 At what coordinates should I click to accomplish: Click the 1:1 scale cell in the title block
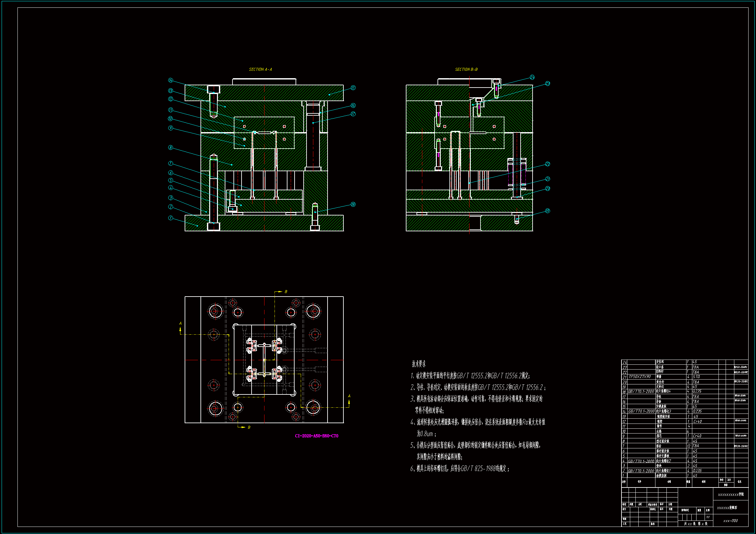[x=707, y=517]
